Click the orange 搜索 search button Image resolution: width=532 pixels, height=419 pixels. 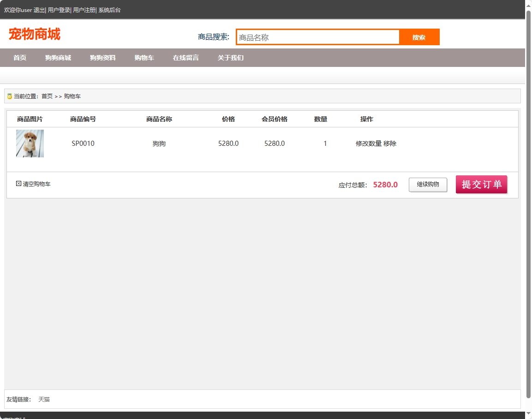click(x=419, y=37)
